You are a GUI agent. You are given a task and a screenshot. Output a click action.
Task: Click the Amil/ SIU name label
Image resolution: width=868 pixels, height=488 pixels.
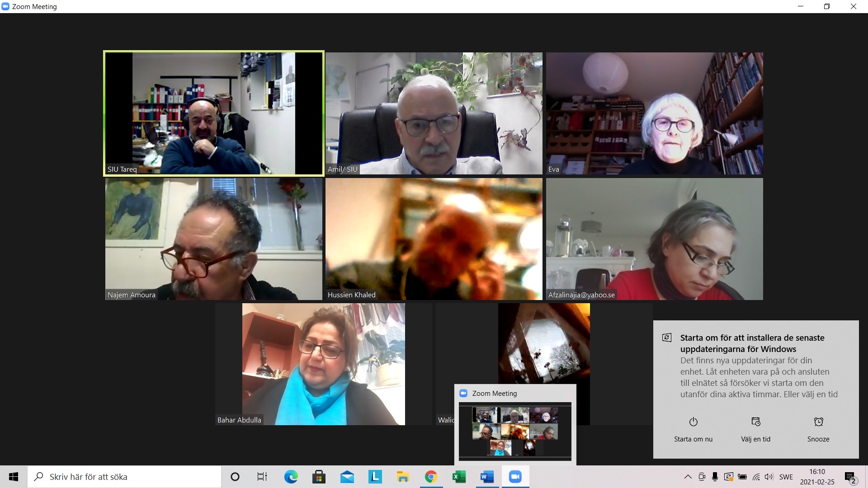pos(343,169)
